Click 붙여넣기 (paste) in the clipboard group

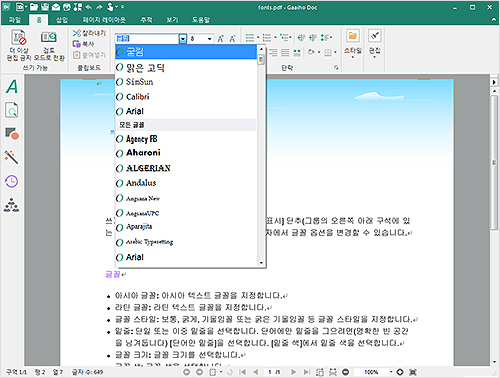(89, 55)
